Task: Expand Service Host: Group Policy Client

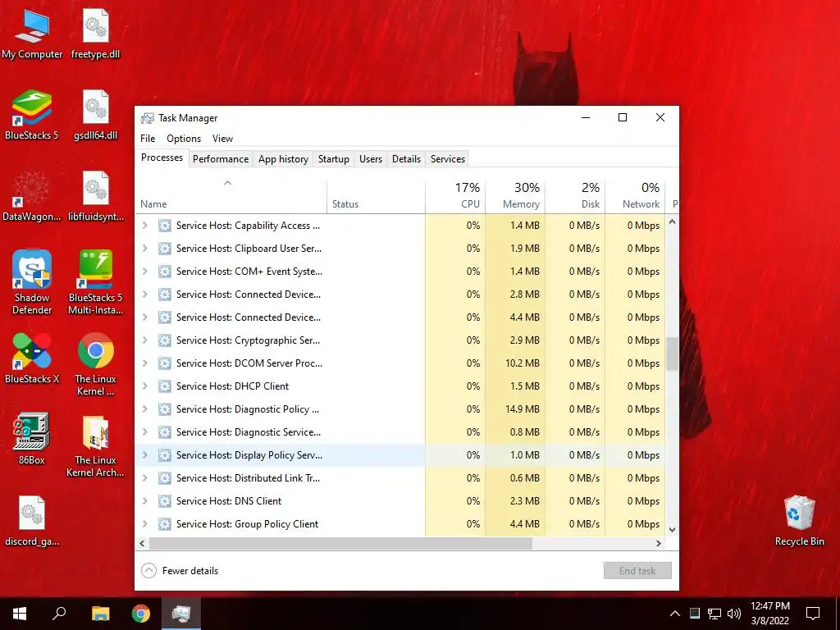Action: (x=144, y=524)
